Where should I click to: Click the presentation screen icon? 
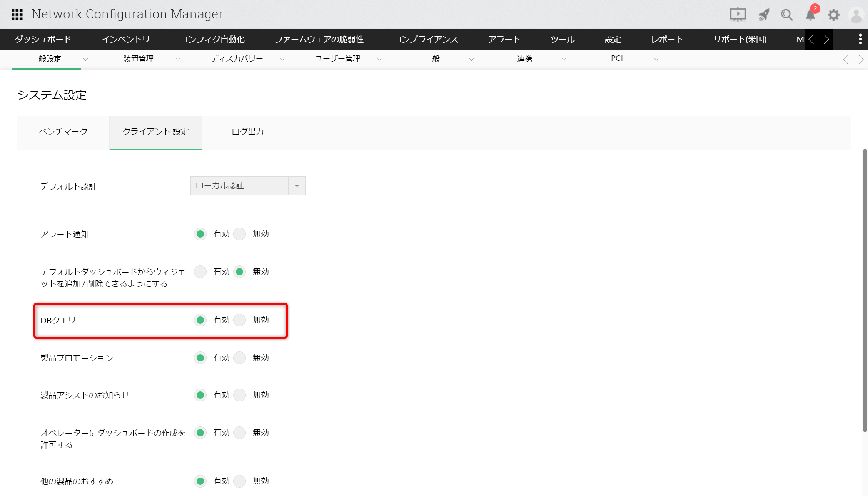click(738, 15)
